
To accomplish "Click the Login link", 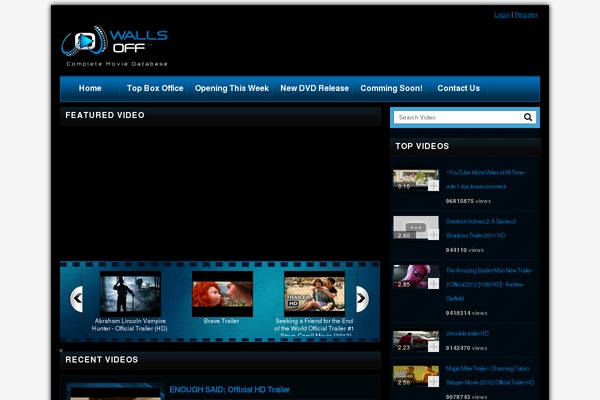I will (502, 15).
